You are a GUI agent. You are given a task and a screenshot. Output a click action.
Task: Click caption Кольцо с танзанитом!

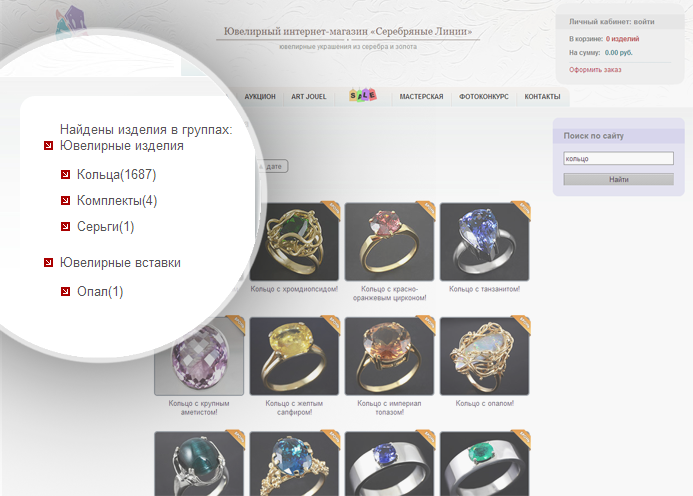(484, 289)
